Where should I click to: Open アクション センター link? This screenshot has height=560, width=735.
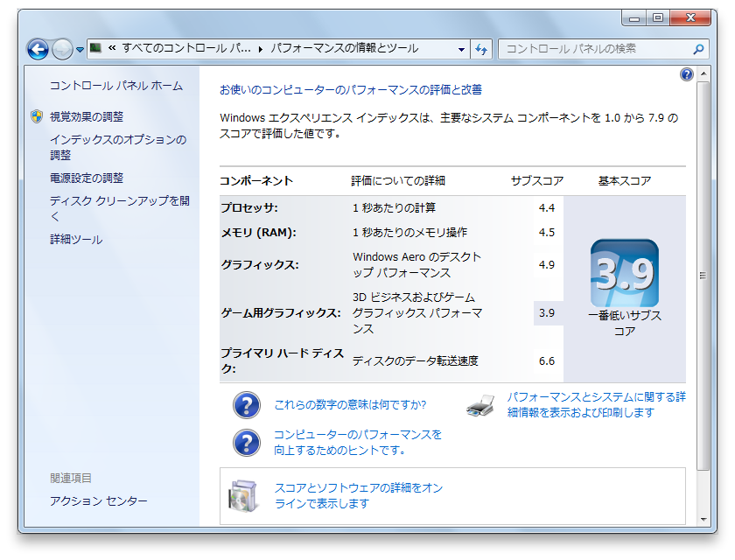pos(99,501)
